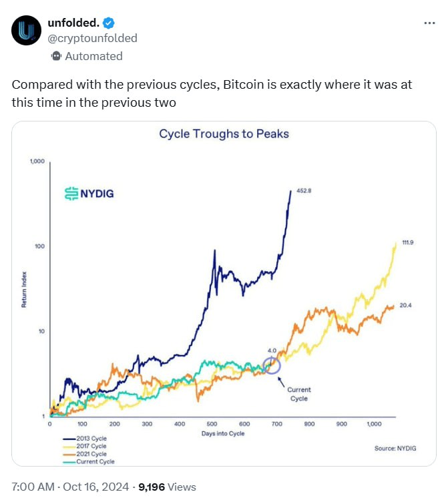Click the teal Current Cycle legend entry

pos(91,461)
